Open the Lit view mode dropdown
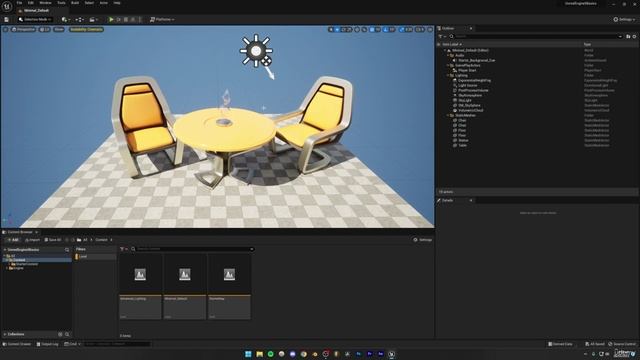 pos(45,29)
